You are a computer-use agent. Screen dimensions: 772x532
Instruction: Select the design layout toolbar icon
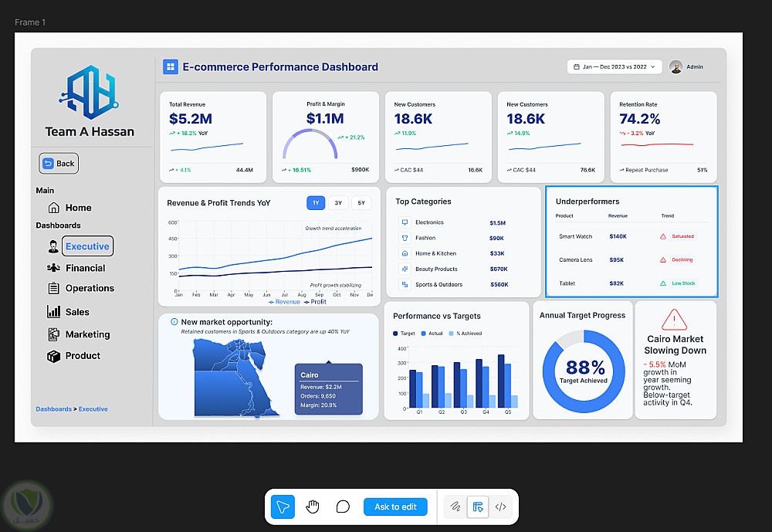pyautogui.click(x=478, y=507)
